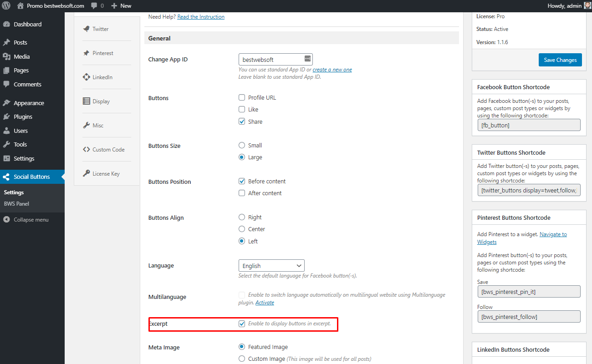Click the Pages icon in sidebar

click(6, 71)
